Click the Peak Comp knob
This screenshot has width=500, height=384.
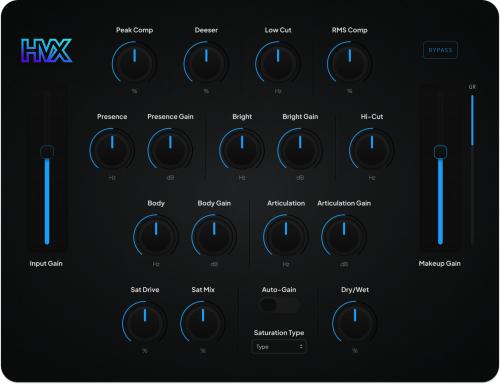point(134,62)
